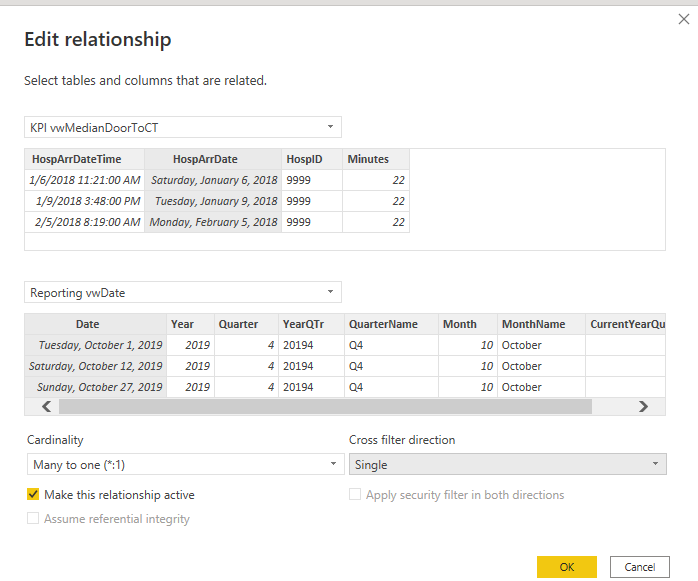Select the Month column header

tap(468, 324)
